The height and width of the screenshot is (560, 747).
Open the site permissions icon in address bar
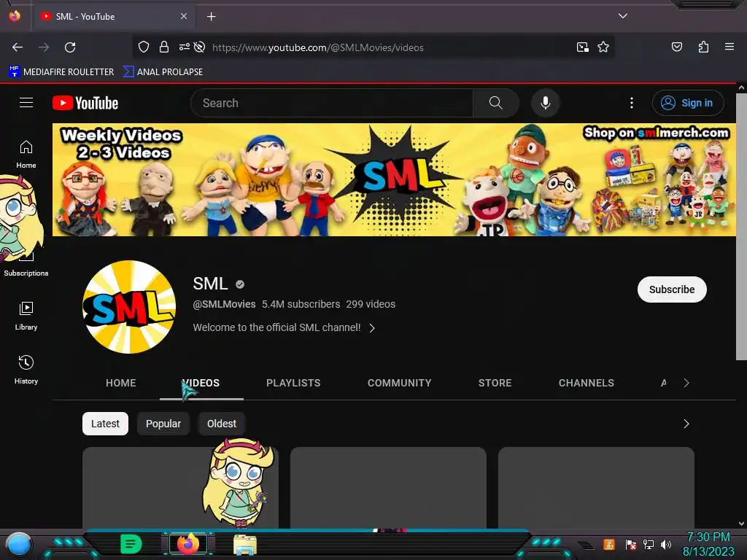(x=184, y=47)
